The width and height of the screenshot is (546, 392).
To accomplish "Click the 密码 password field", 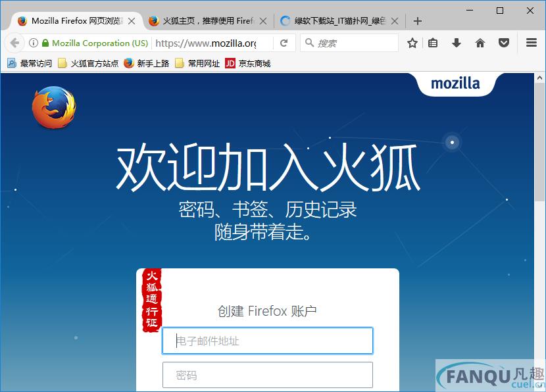I will tap(268, 375).
